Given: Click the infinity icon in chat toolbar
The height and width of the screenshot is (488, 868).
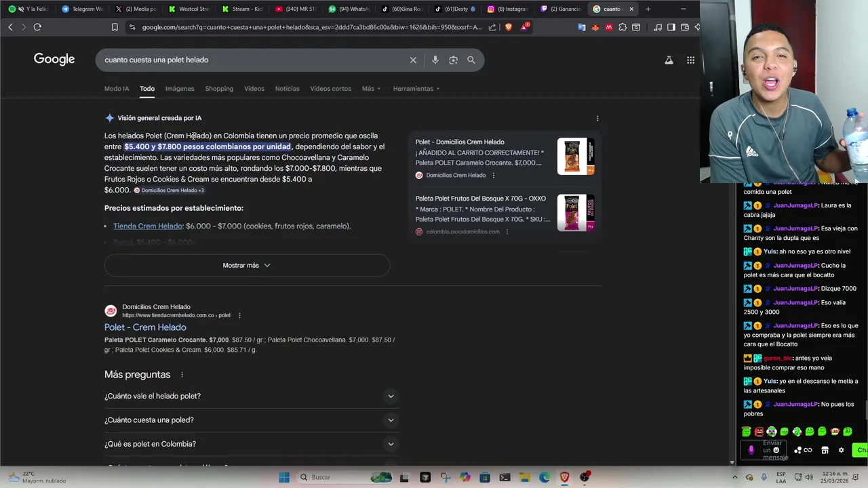Looking at the screenshot, I should click(808, 450).
